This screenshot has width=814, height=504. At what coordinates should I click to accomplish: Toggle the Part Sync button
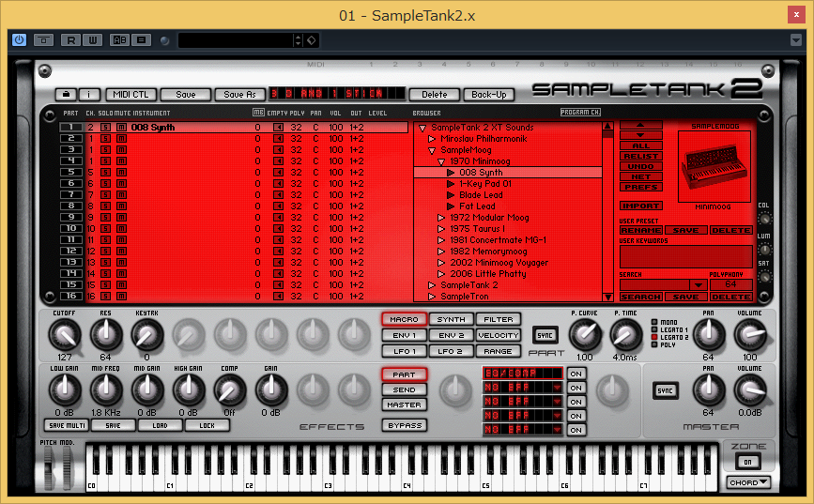pyautogui.click(x=545, y=335)
